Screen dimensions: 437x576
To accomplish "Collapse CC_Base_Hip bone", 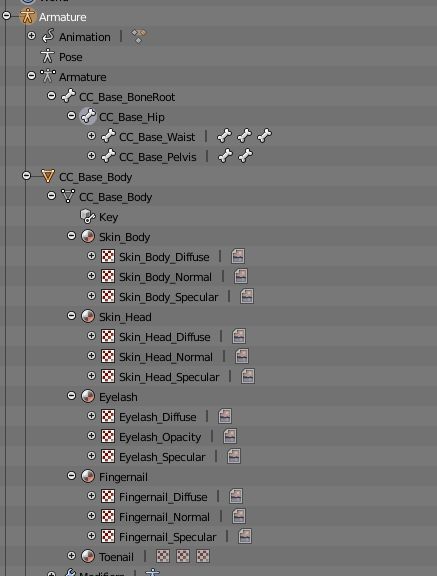I will point(72,116).
